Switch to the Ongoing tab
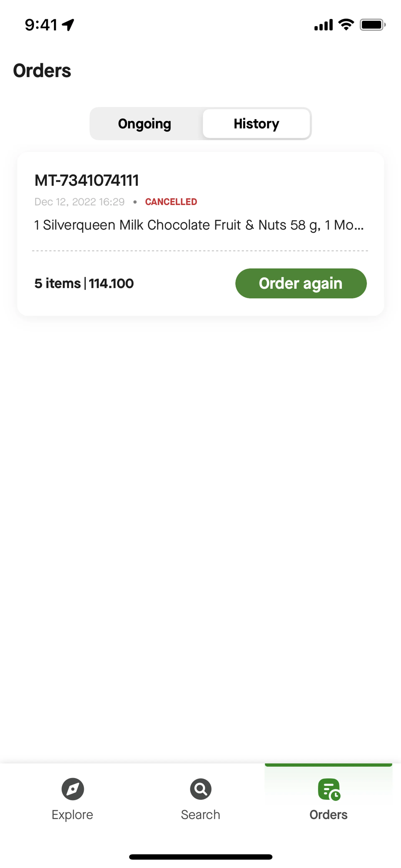The width and height of the screenshot is (401, 868). [145, 124]
